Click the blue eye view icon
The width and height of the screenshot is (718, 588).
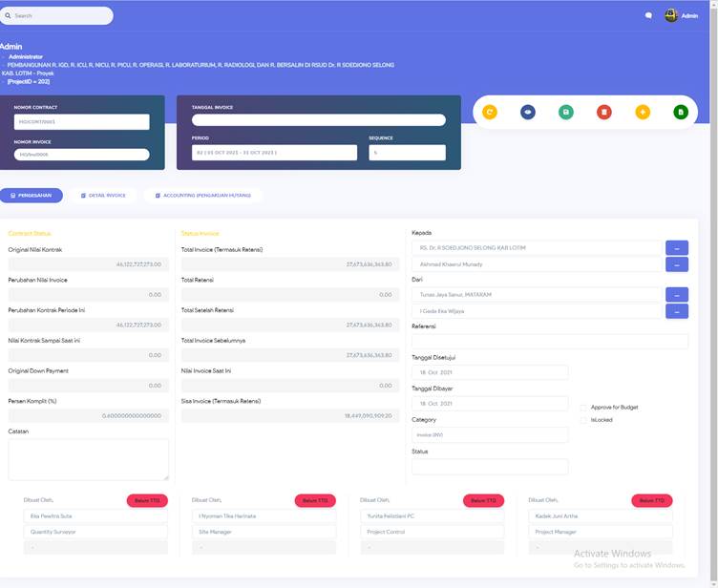coord(528,112)
